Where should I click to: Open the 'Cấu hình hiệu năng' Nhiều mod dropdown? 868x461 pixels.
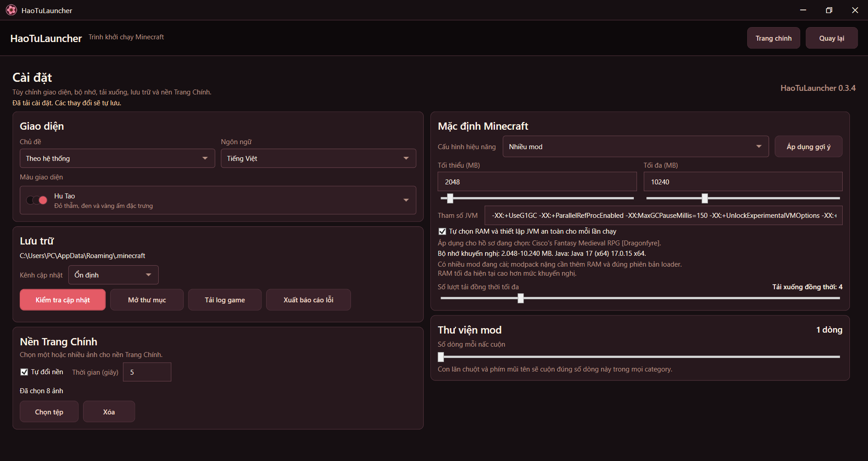[636, 146]
